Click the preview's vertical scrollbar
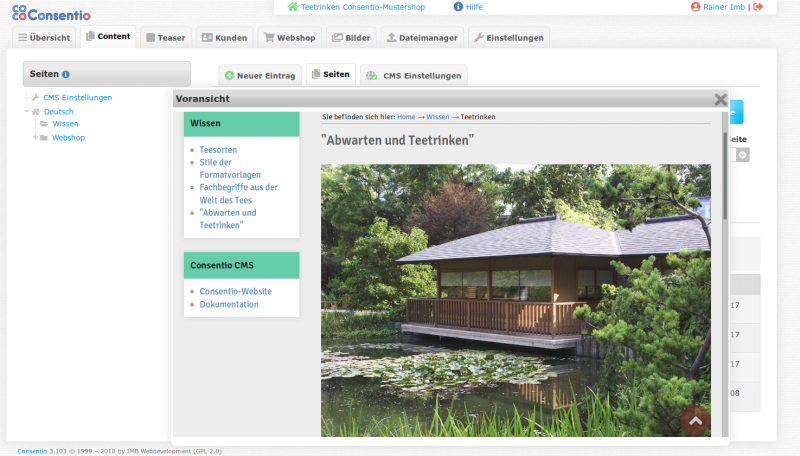Viewport: 800px width, 456px height. pos(725,180)
